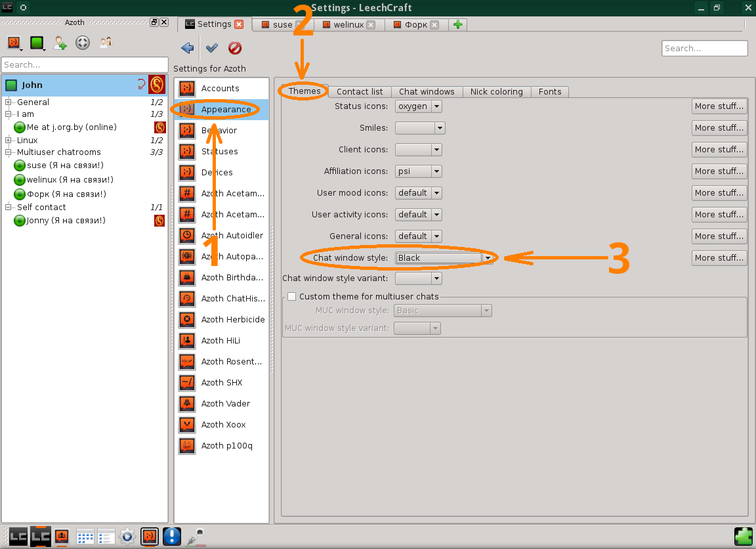756x549 pixels.
Task: Switch to Nick coloring tab
Action: (x=497, y=92)
